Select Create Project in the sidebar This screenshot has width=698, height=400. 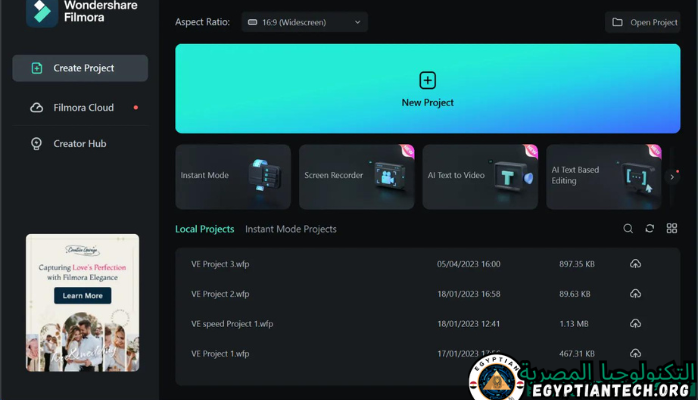pyautogui.click(x=80, y=68)
